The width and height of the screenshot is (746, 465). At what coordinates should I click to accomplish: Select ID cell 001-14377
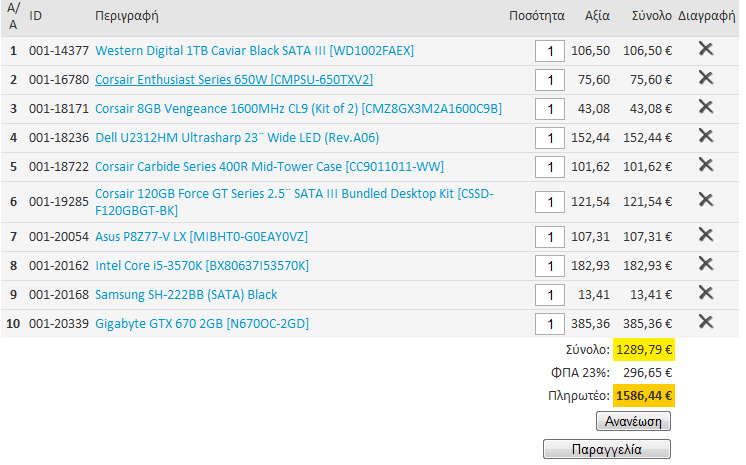pos(59,50)
